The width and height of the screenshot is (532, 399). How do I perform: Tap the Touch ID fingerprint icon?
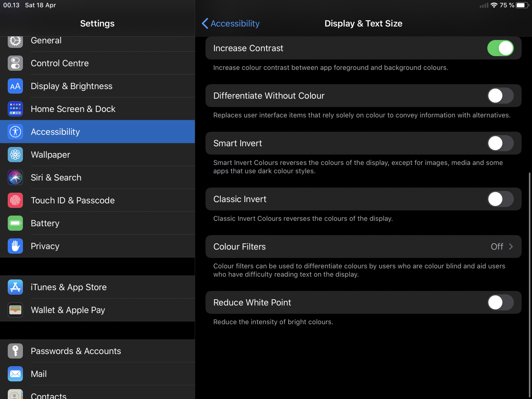pyautogui.click(x=15, y=201)
